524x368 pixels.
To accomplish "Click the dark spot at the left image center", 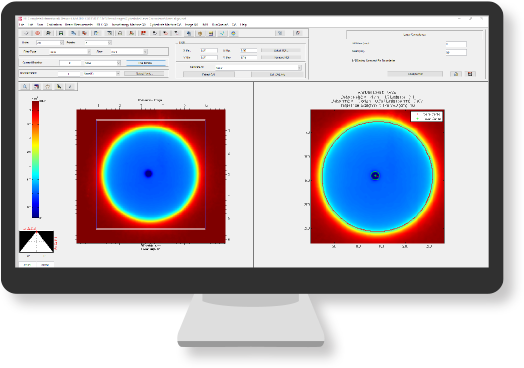I will [148, 173].
